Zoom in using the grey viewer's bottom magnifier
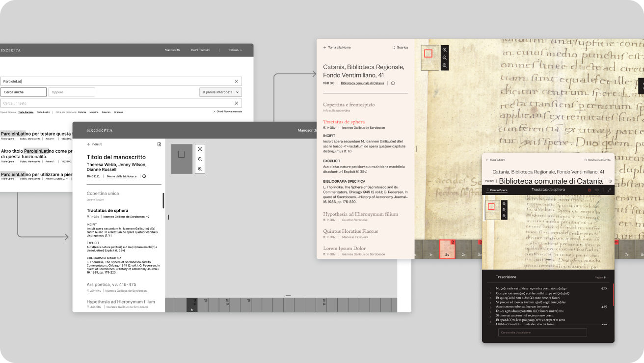644x363 pixels. click(200, 169)
